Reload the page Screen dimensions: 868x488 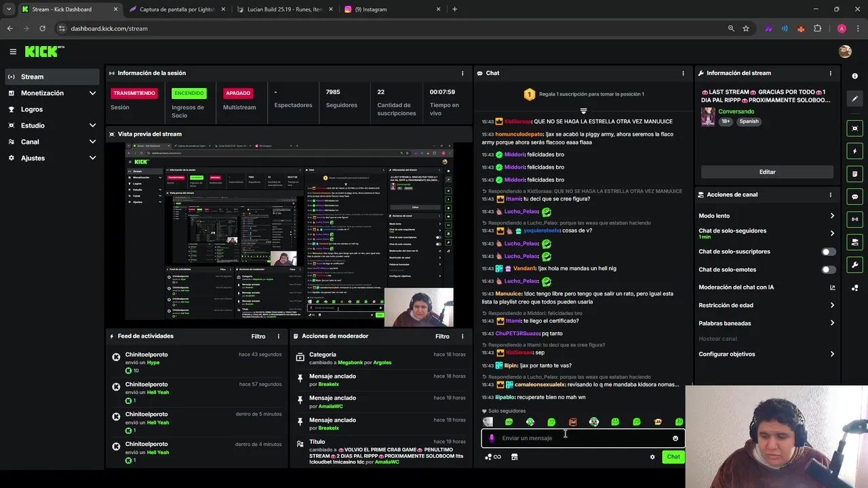click(x=42, y=28)
